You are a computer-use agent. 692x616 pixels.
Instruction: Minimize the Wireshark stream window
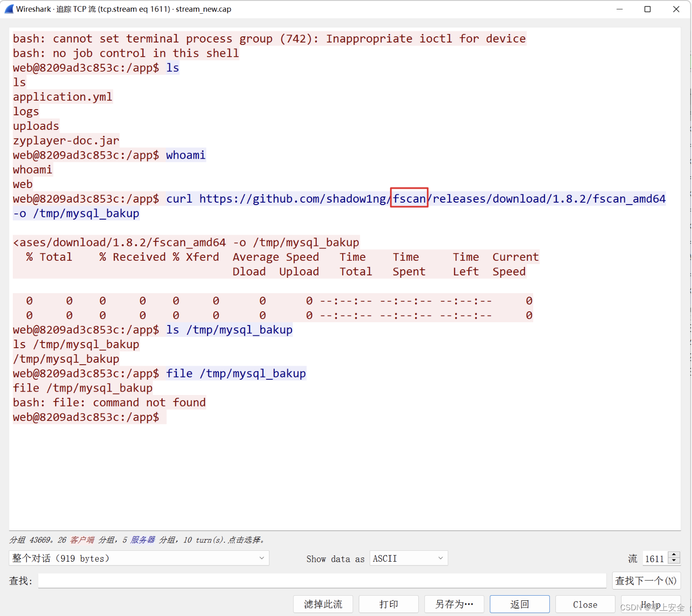point(619,9)
